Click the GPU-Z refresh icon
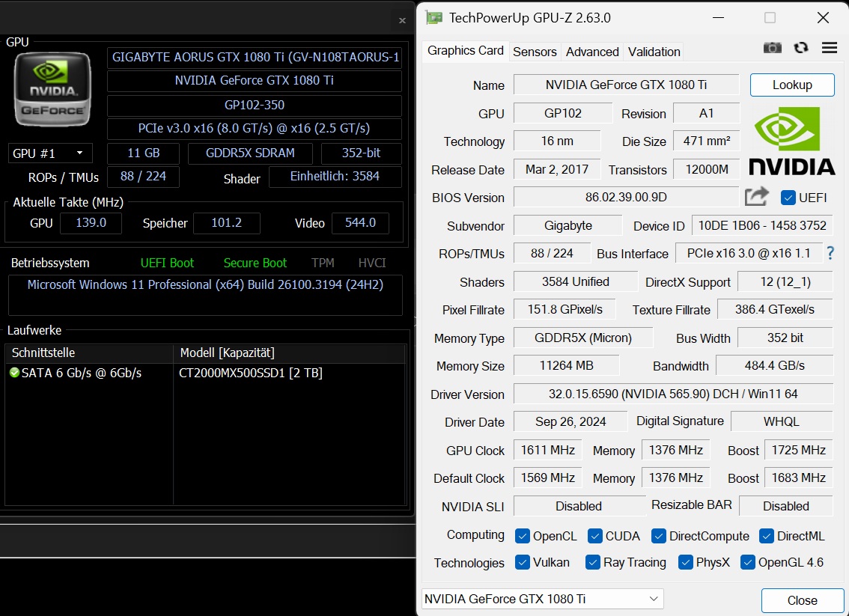Screen dimensions: 849x616 coord(801,48)
